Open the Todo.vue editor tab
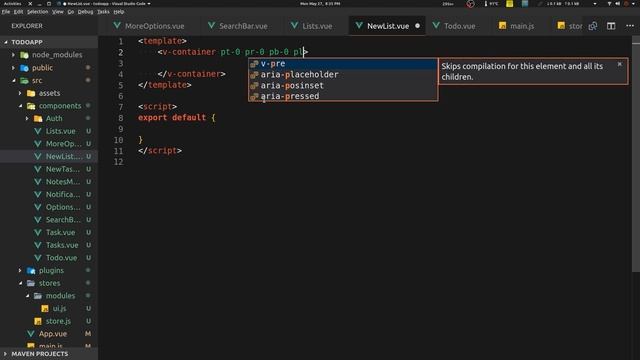640x360 pixels. (x=453, y=26)
